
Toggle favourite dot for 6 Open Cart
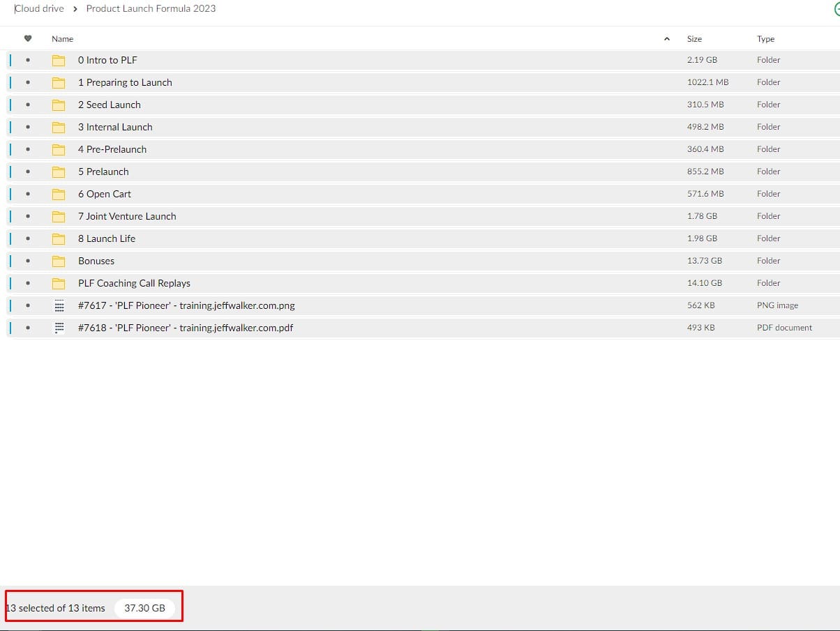tap(28, 194)
